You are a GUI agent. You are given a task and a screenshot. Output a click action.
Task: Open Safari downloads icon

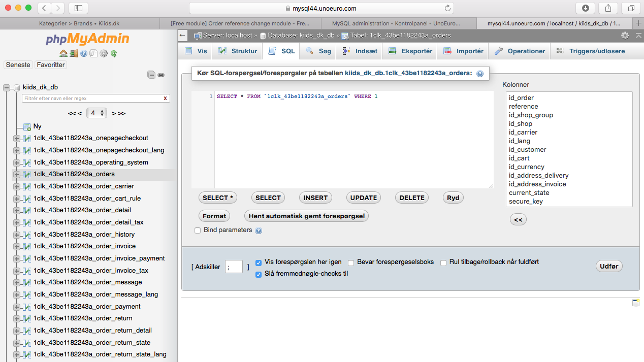click(x=585, y=8)
